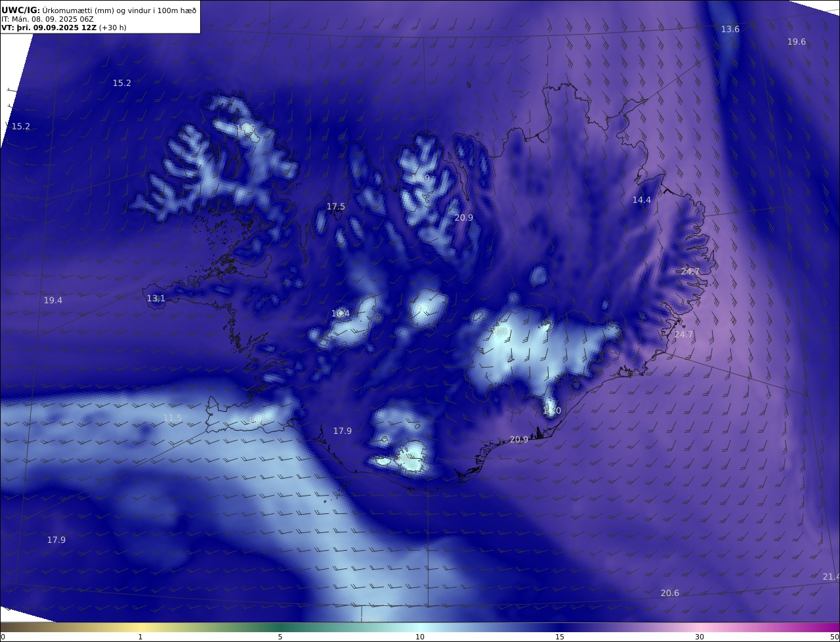Click the 19.4 value label
This screenshot has width=840, height=642.
(x=53, y=301)
